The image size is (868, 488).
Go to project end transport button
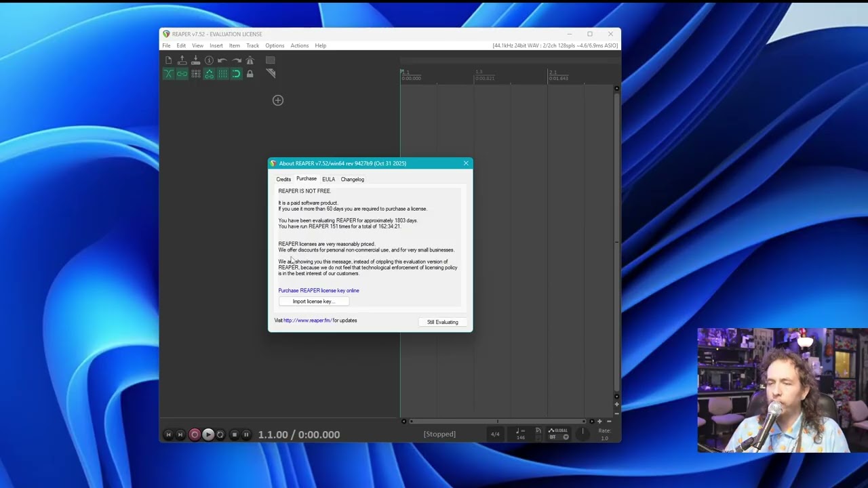pos(180,434)
